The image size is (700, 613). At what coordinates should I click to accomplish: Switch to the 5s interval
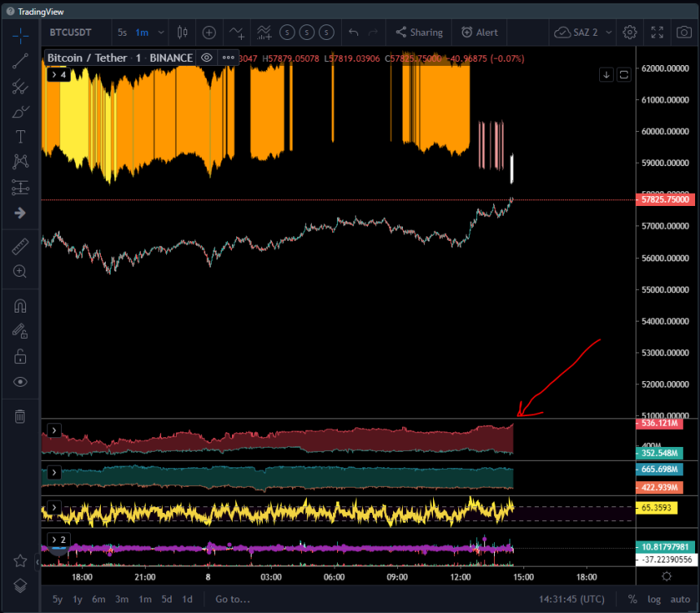click(123, 32)
